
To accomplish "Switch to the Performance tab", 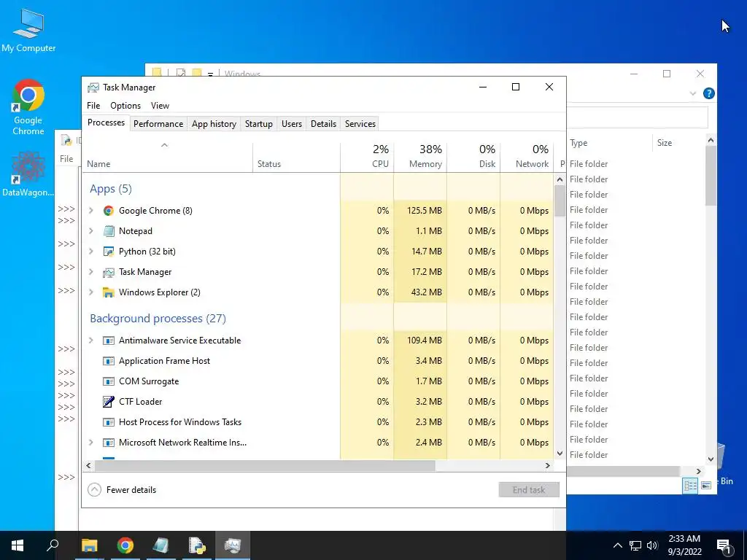I will click(158, 124).
